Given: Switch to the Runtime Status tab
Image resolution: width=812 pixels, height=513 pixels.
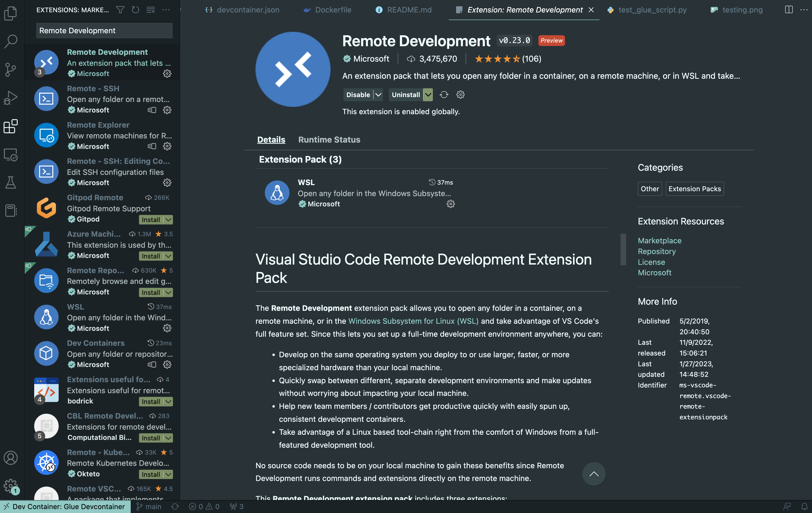Looking at the screenshot, I should click(x=329, y=139).
